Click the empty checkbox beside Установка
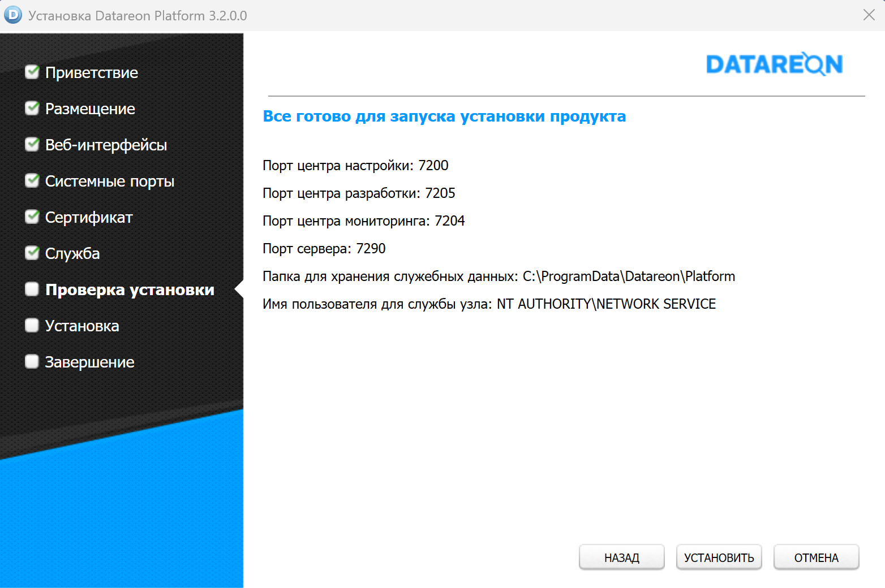Viewport: 885px width, 588px height. (32, 326)
